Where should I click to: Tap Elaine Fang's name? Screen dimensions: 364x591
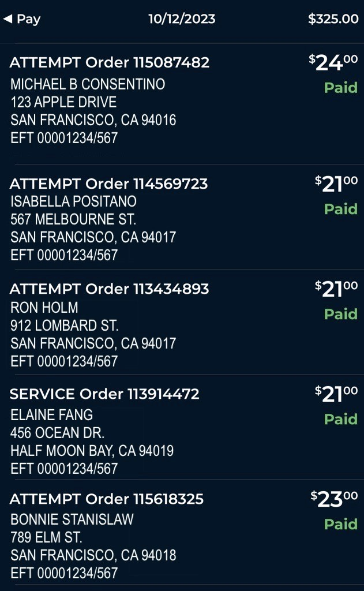pyautogui.click(x=51, y=415)
